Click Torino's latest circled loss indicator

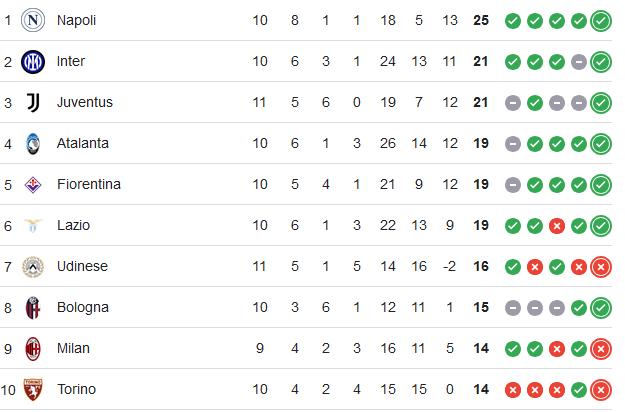pos(601,390)
